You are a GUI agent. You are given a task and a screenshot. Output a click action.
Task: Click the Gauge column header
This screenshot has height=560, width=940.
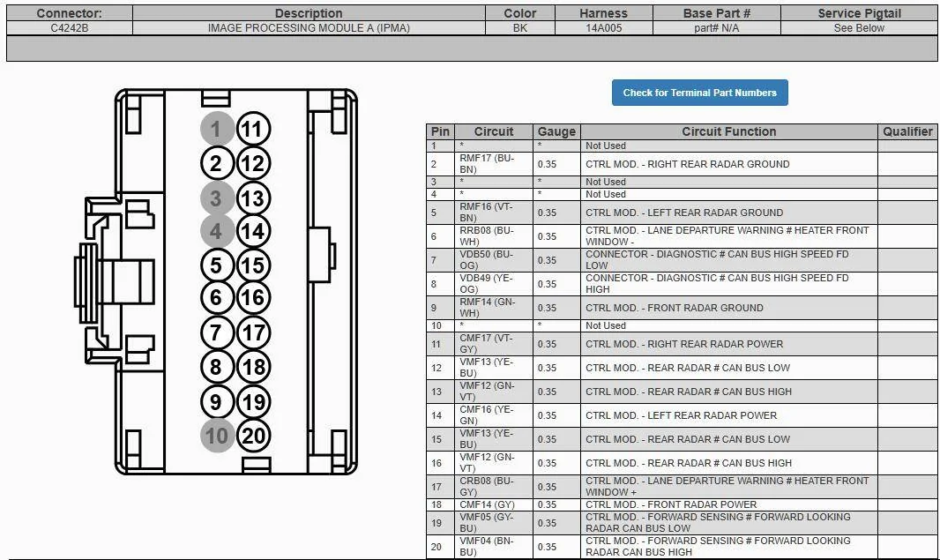click(556, 132)
